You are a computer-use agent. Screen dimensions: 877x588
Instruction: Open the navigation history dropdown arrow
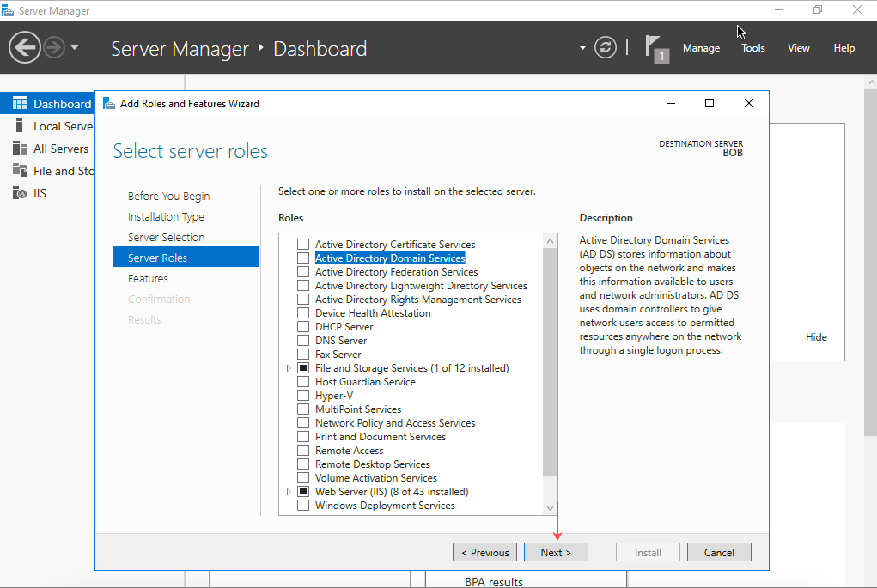click(x=75, y=47)
